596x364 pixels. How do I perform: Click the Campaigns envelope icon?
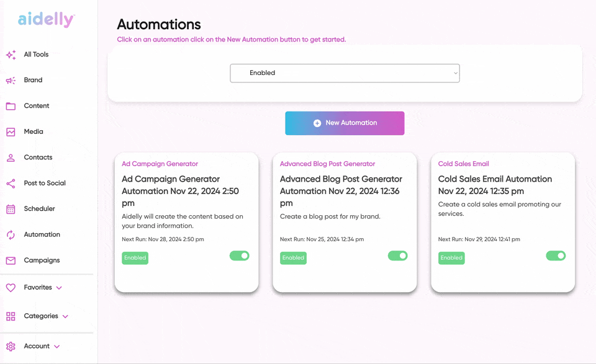point(11,260)
